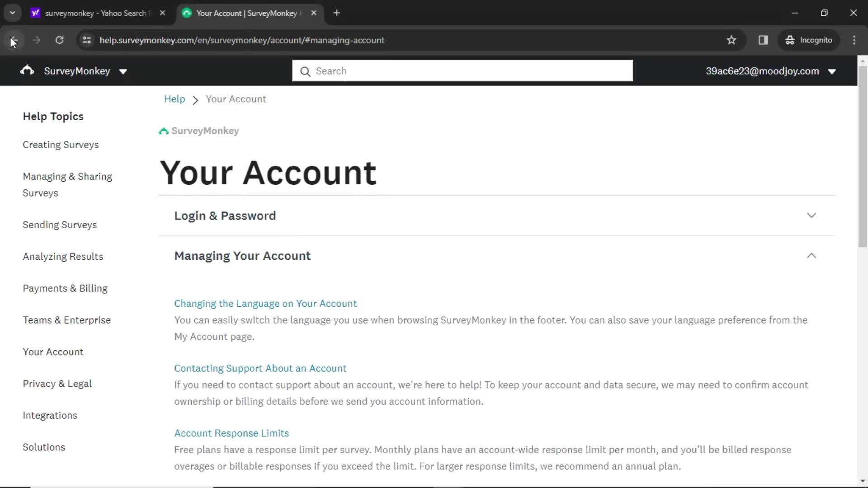The width and height of the screenshot is (868, 488).
Task: Click the help Search field
Action: coord(462,71)
